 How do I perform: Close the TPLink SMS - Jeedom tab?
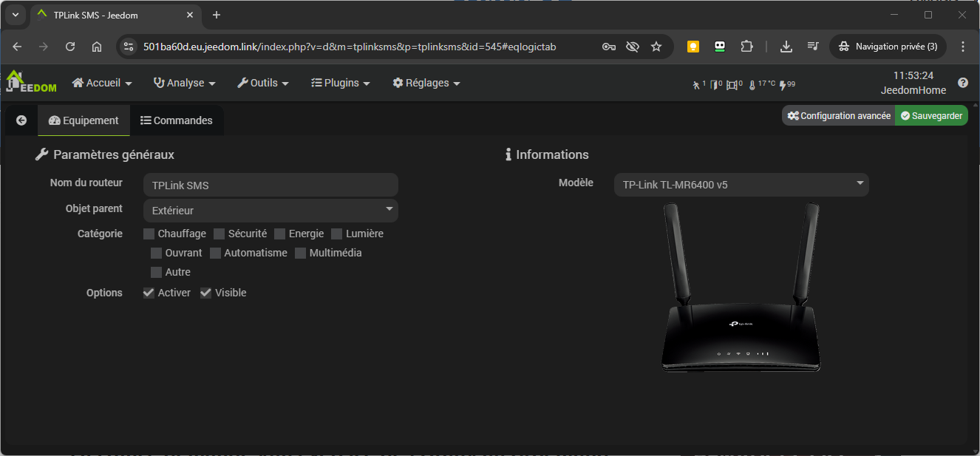[190, 15]
